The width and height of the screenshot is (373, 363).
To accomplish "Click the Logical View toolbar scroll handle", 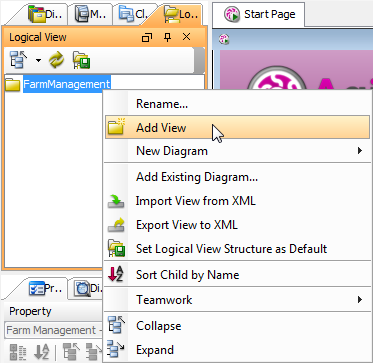I will tap(199, 60).
